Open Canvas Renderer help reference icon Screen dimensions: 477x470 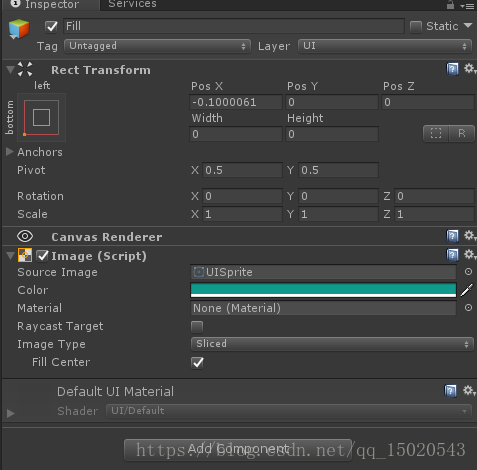[x=452, y=236]
